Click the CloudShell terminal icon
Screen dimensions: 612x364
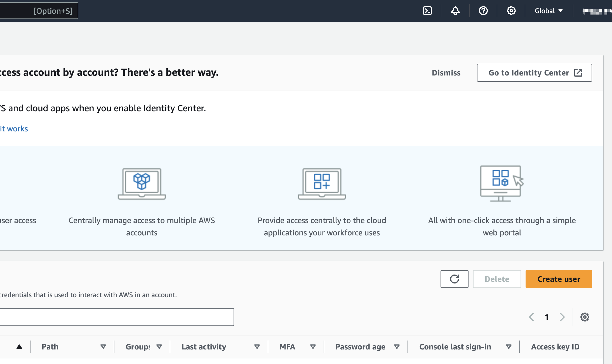pos(427,11)
